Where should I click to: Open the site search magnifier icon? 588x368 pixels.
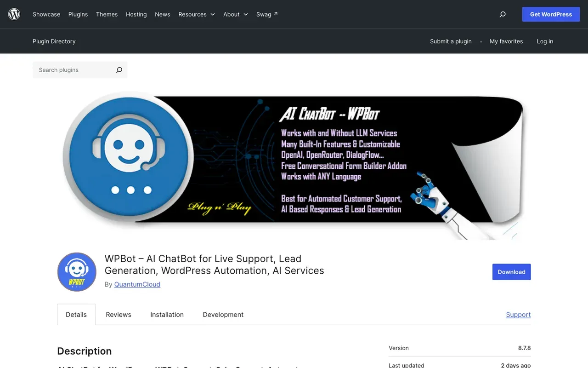click(x=503, y=14)
